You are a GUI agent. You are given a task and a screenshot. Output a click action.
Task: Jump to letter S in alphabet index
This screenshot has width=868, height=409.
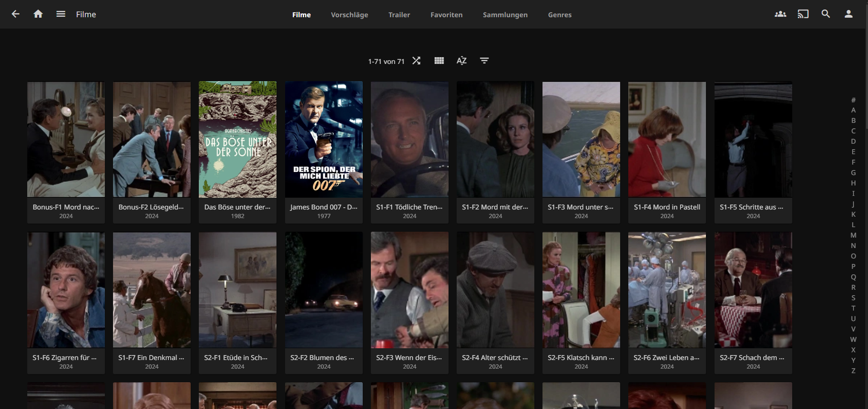(853, 298)
